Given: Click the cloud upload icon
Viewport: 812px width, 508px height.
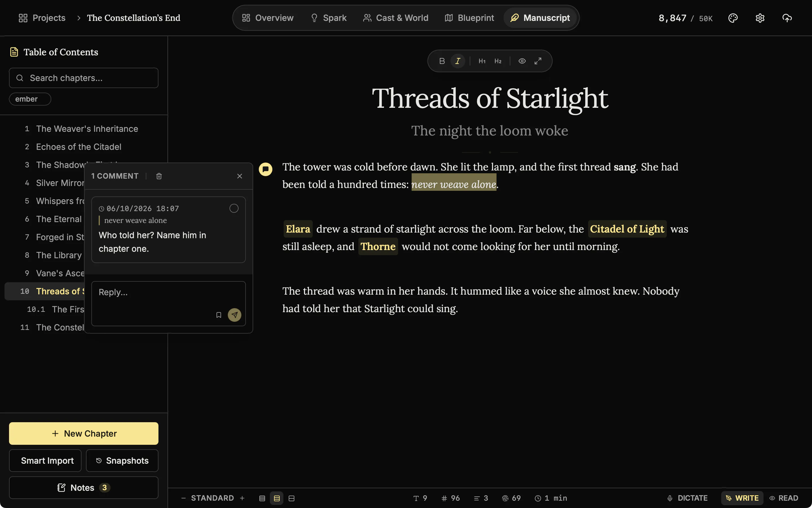Looking at the screenshot, I should point(787,18).
